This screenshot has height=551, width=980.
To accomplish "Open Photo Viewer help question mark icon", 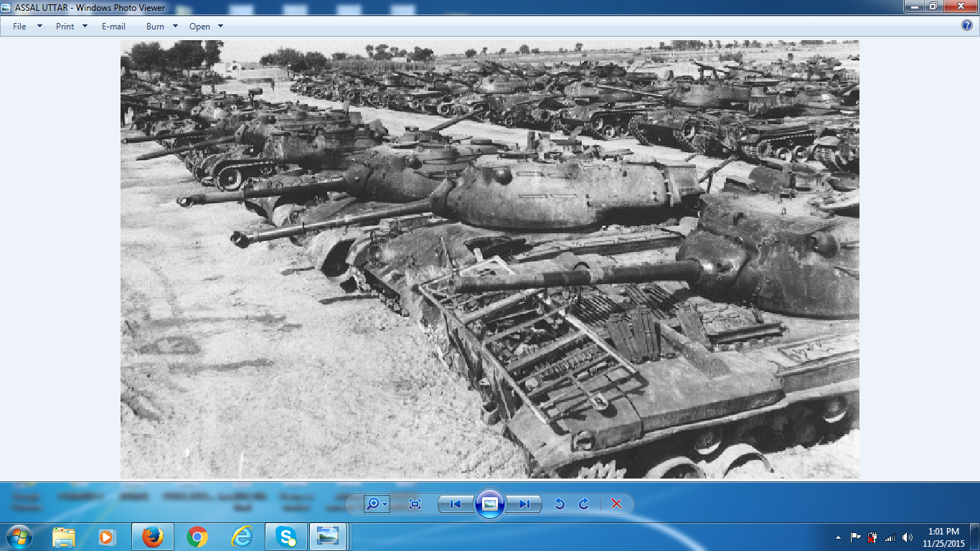I will click(967, 25).
